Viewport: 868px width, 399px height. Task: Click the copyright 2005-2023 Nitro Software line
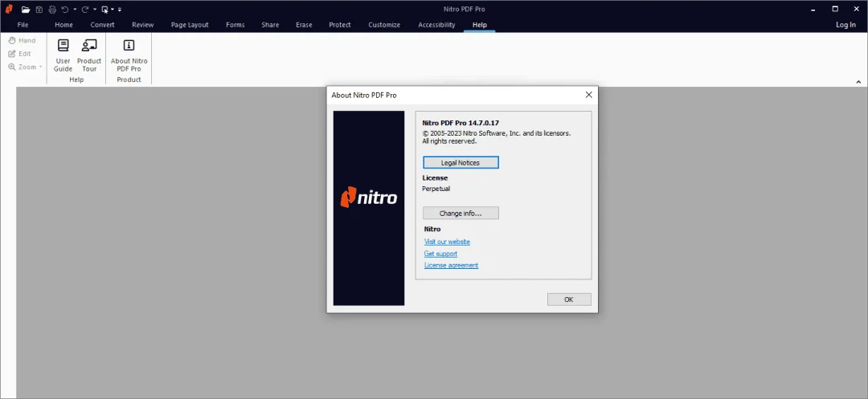point(497,133)
